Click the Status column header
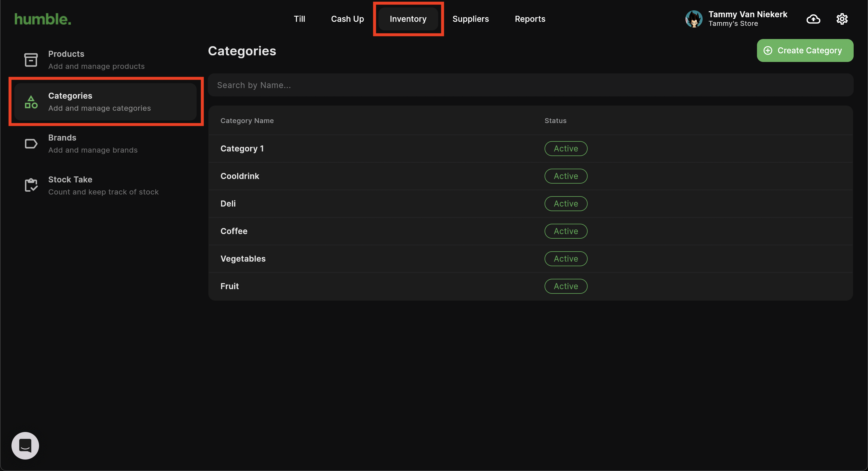Image resolution: width=868 pixels, height=471 pixels. click(x=555, y=120)
